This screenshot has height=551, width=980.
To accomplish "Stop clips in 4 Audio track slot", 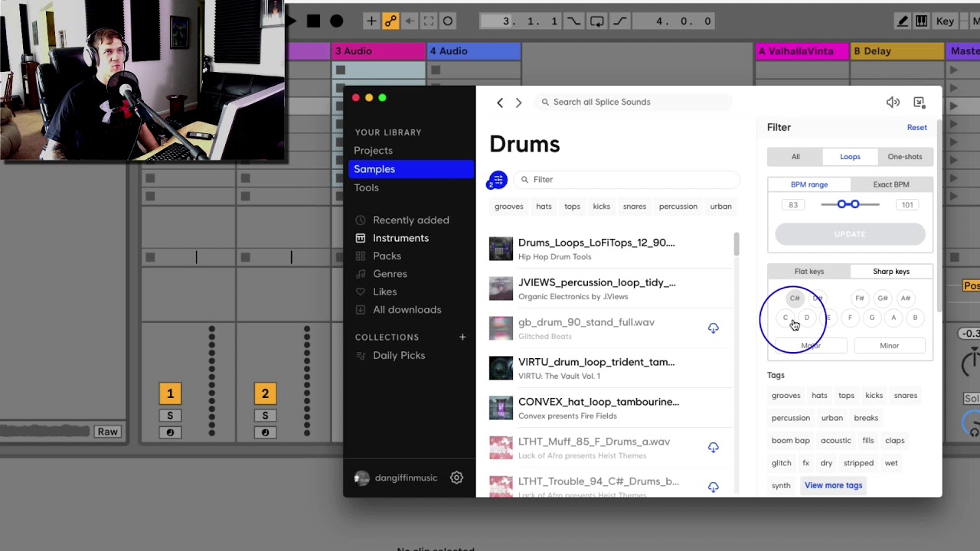I will pos(436,70).
